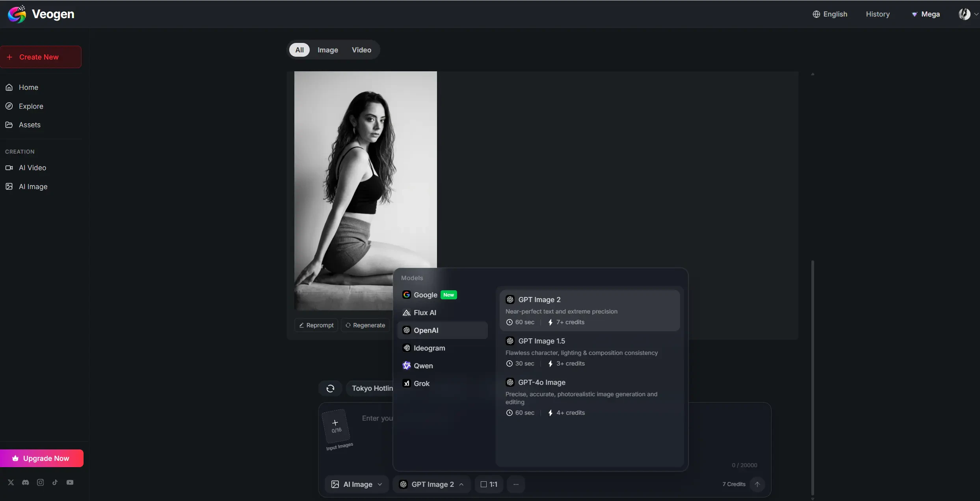Click the plus Input Images upload tile
Viewport: 980px width, 501px height.
pos(335,426)
